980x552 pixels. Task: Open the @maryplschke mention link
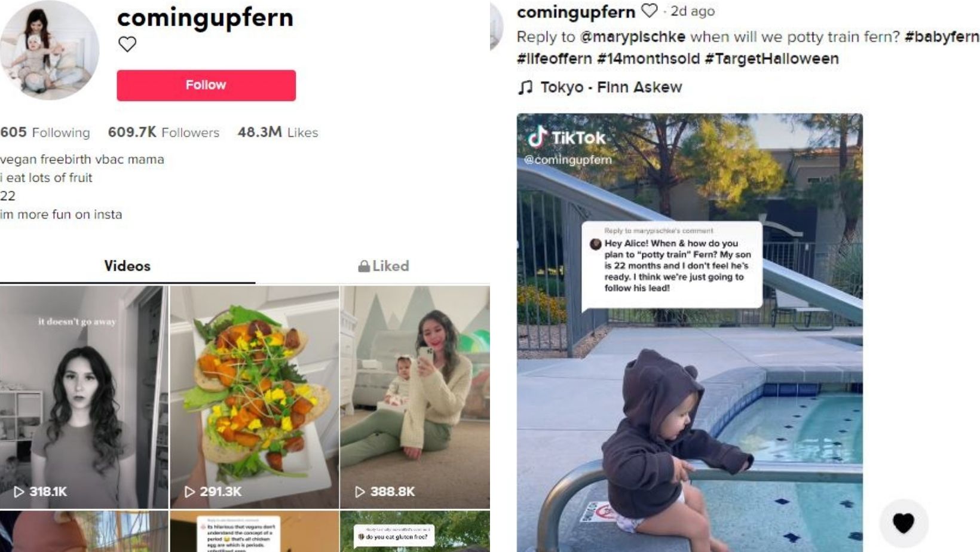click(633, 37)
